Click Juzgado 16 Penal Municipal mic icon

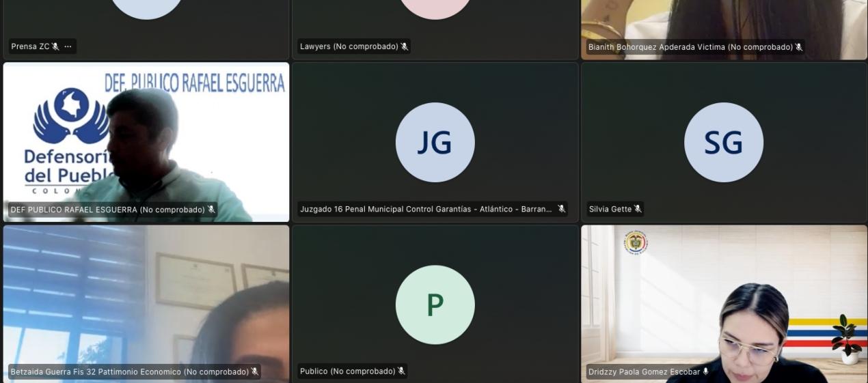coord(561,209)
